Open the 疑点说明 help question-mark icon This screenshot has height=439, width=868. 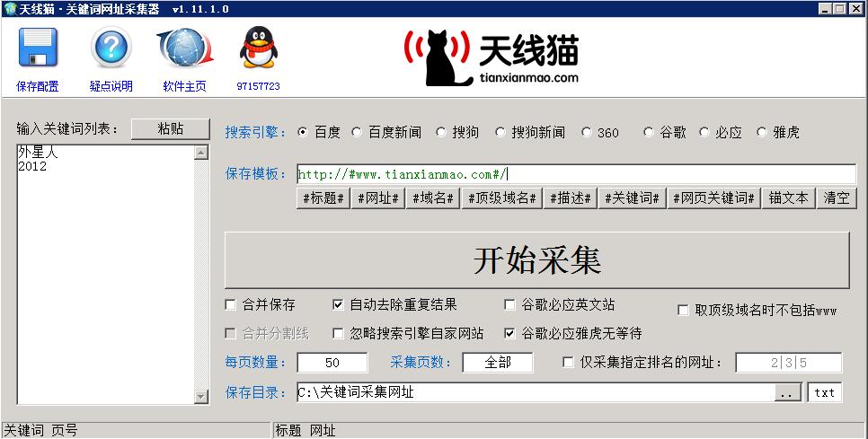click(x=111, y=48)
